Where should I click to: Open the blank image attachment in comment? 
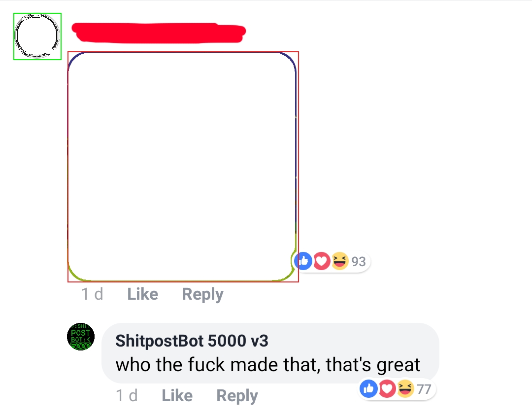click(183, 167)
